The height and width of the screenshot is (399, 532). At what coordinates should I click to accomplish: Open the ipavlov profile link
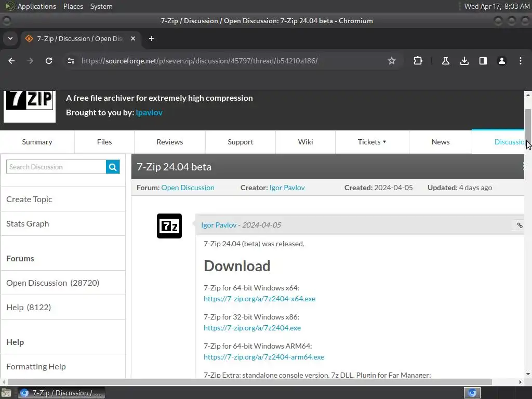point(149,113)
